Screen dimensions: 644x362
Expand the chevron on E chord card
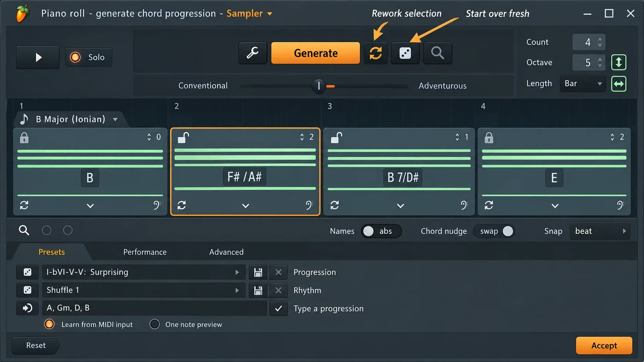(x=555, y=206)
